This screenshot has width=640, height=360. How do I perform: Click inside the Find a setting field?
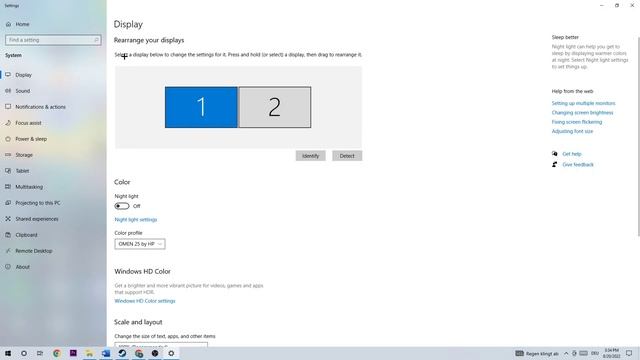point(53,40)
